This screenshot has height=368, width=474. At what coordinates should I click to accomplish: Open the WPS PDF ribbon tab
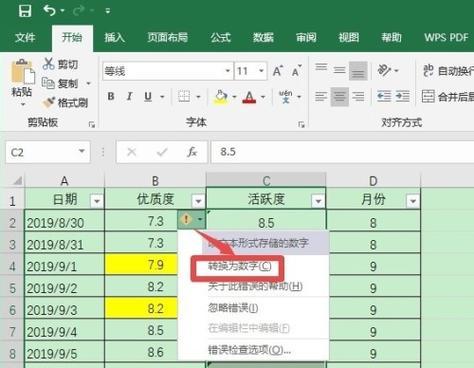pos(446,37)
